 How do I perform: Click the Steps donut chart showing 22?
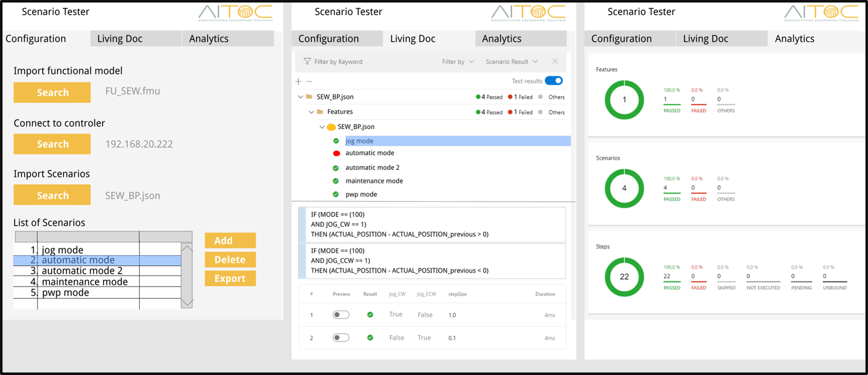(x=624, y=277)
